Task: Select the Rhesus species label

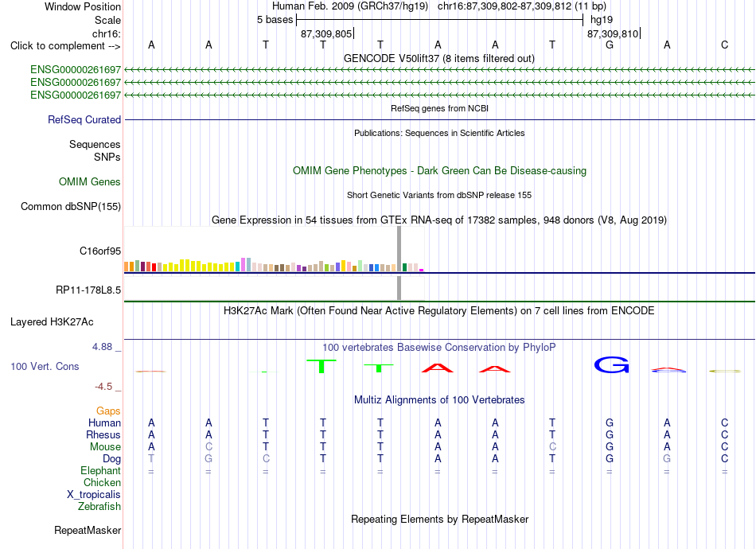Action: pos(103,434)
